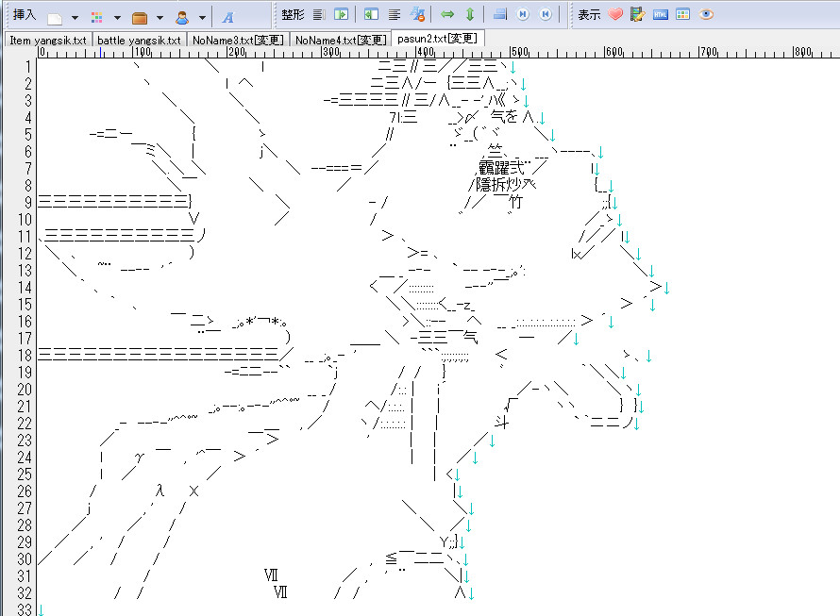Click the center-align text lines icon

pyautogui.click(x=395, y=15)
